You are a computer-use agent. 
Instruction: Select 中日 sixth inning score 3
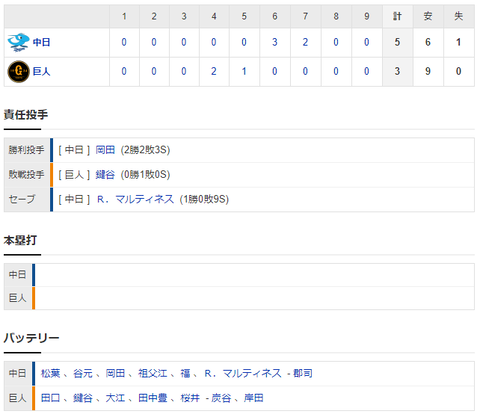275,42
